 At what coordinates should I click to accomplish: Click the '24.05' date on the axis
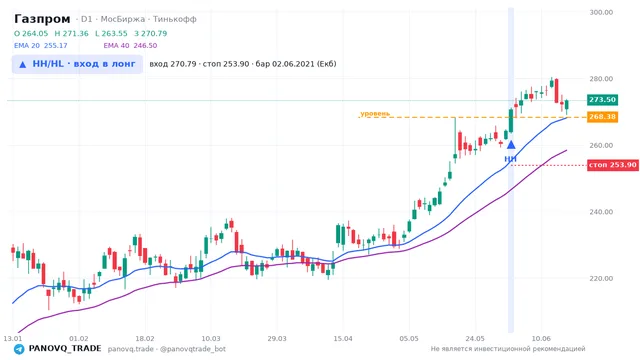point(475,339)
